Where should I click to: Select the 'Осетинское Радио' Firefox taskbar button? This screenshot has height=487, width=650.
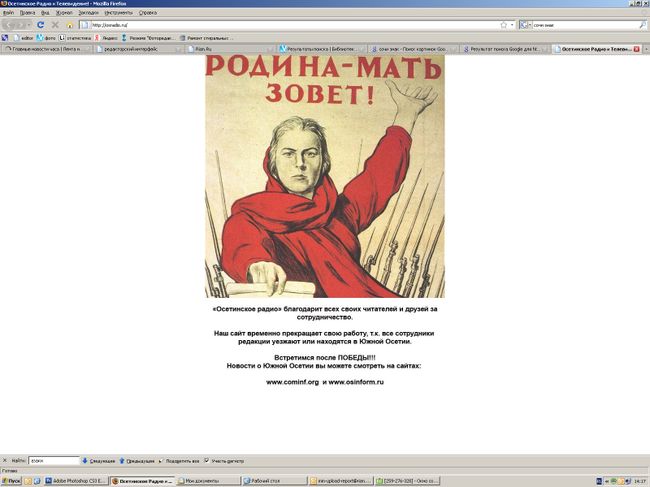[x=142, y=481]
